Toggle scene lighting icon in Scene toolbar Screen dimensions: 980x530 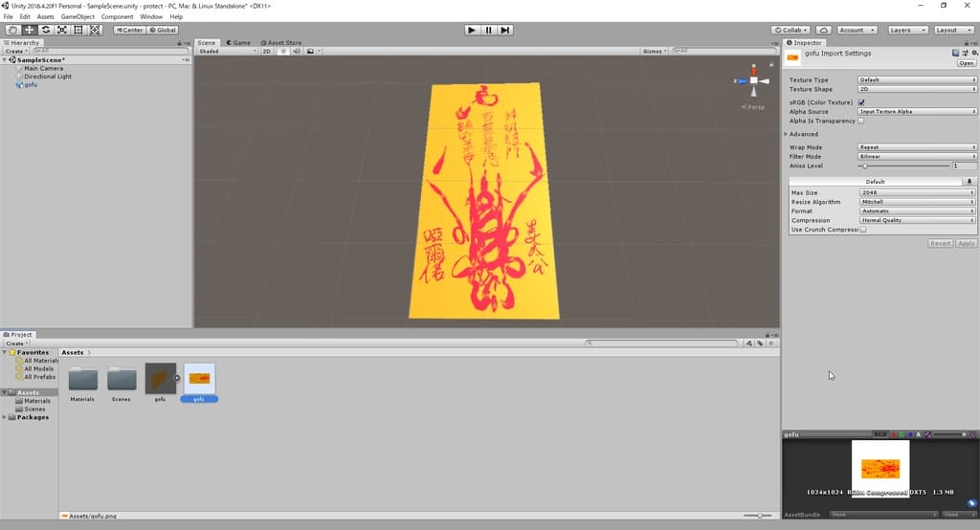coord(283,52)
